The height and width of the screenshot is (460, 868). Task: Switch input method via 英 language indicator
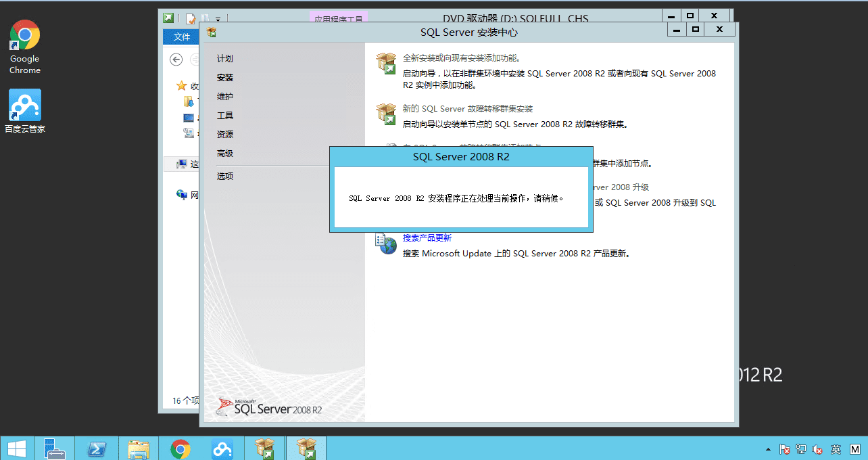tap(834, 448)
